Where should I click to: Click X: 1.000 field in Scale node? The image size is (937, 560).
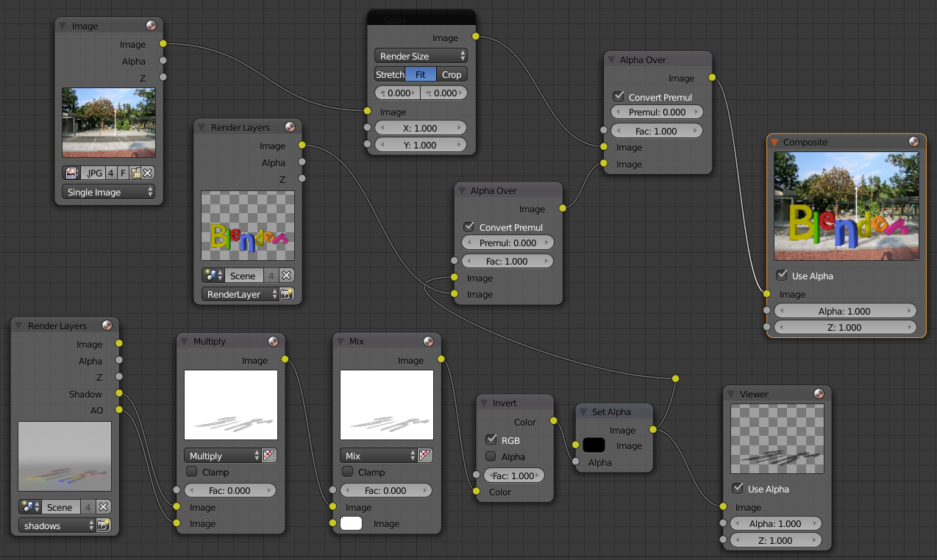pyautogui.click(x=421, y=128)
